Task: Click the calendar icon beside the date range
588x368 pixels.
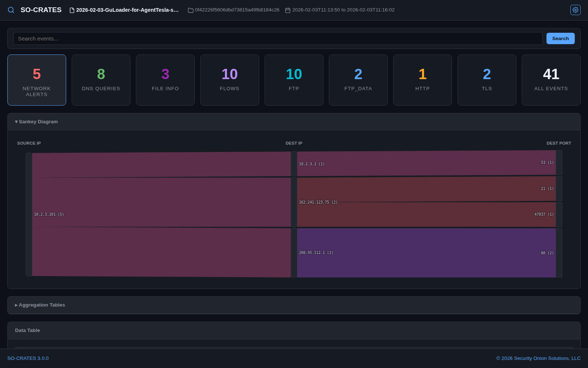Action: [x=288, y=10]
